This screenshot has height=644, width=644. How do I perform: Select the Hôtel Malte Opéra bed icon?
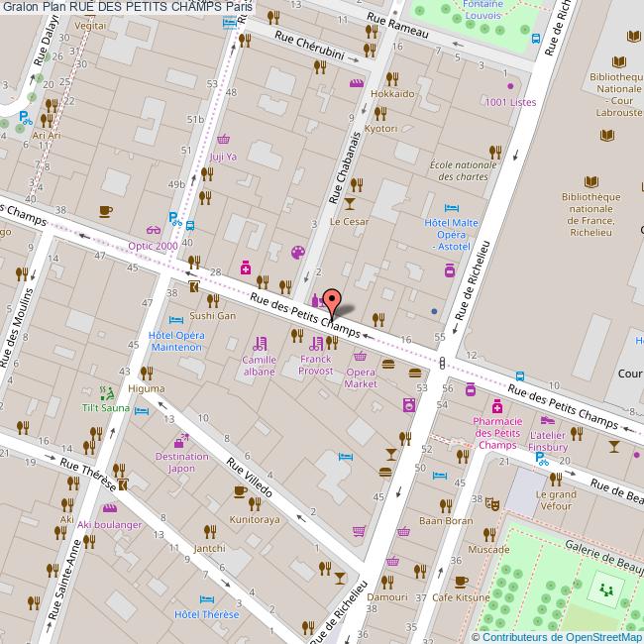(x=452, y=208)
